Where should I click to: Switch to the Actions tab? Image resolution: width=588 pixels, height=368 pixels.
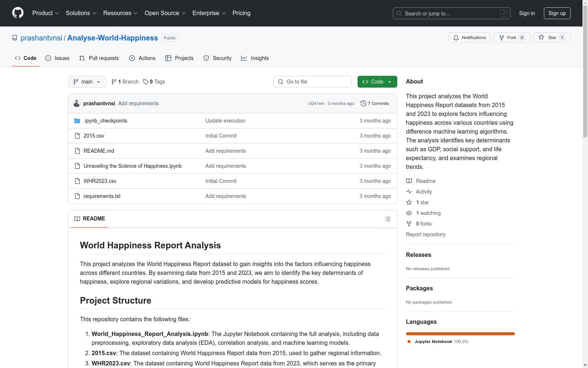(x=142, y=58)
